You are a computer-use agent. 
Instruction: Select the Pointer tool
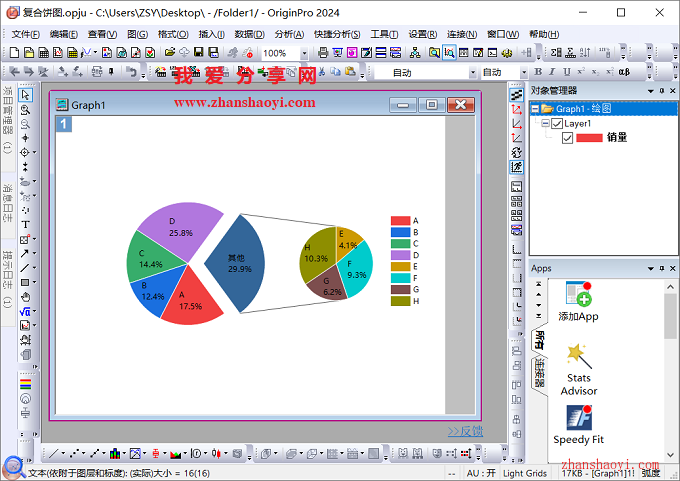tap(25, 95)
